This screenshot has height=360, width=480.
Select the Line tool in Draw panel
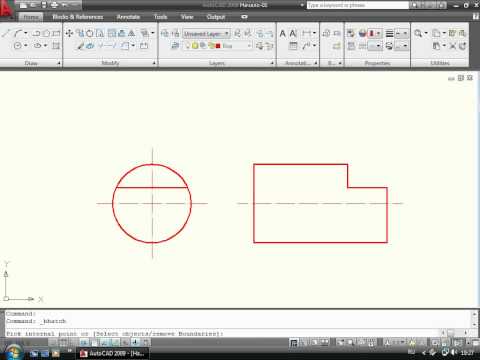pos(6,33)
